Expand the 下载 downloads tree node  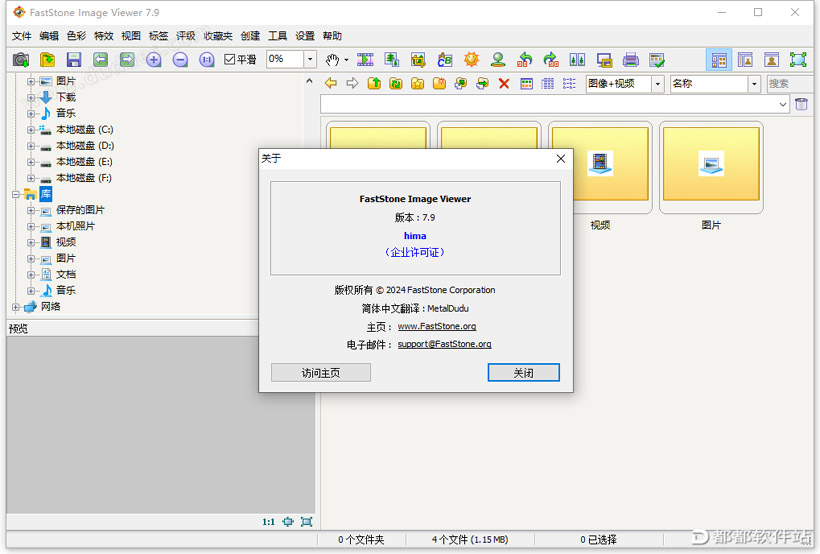(31, 97)
